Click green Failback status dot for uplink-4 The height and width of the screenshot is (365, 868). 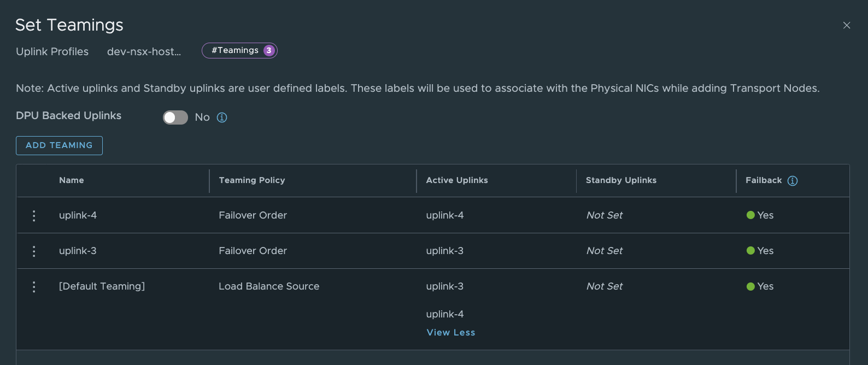click(x=750, y=215)
